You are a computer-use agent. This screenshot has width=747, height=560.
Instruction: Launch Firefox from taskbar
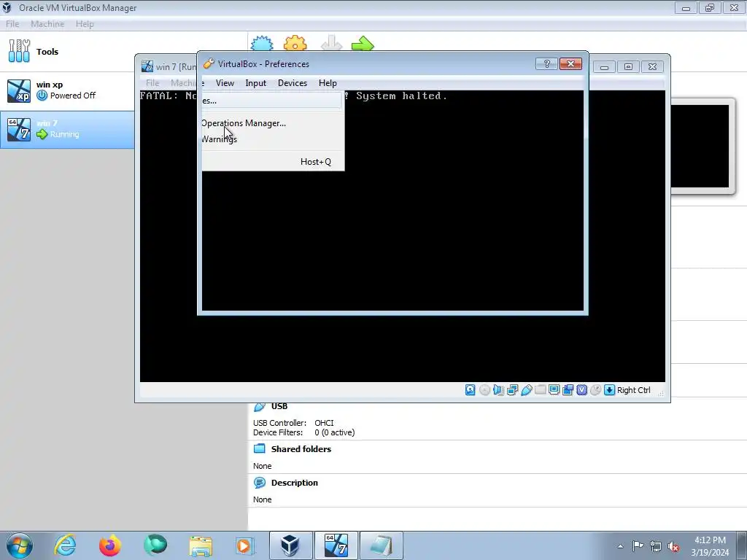coord(110,545)
